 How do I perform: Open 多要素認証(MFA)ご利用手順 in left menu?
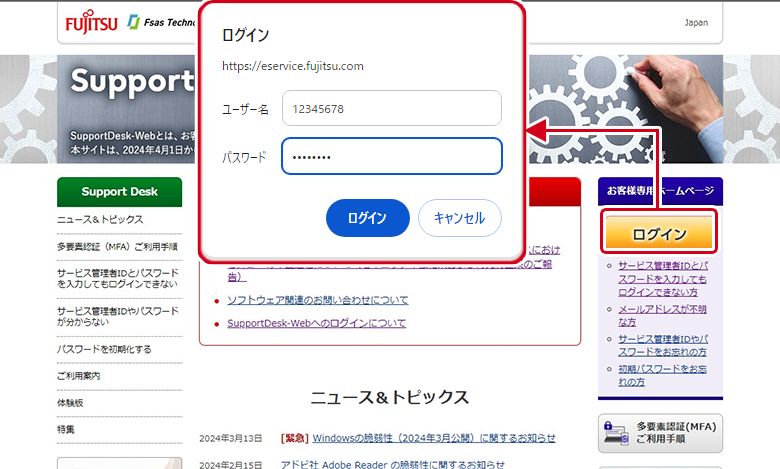[117, 247]
